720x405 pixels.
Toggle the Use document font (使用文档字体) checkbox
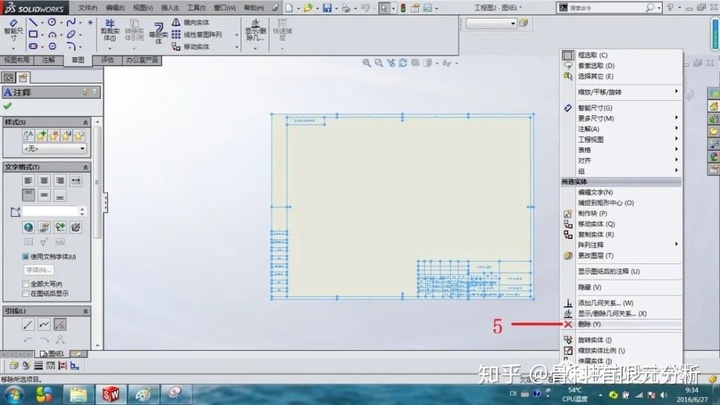(26, 256)
